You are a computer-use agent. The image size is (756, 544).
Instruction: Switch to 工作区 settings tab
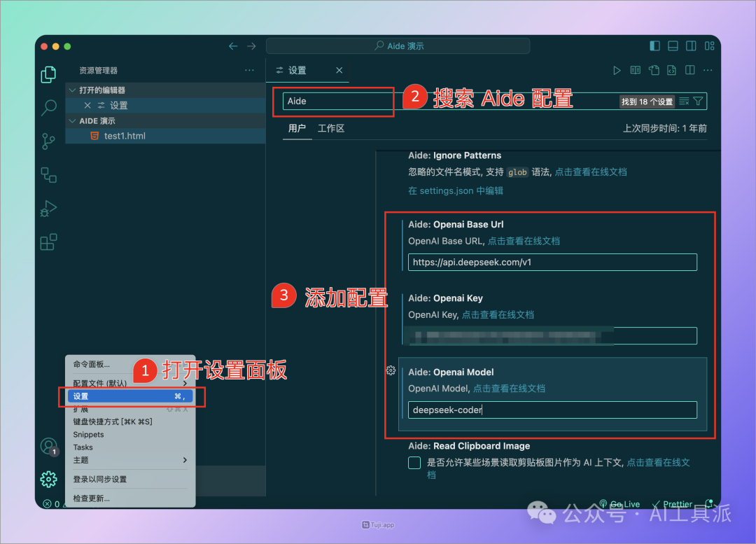click(x=330, y=128)
